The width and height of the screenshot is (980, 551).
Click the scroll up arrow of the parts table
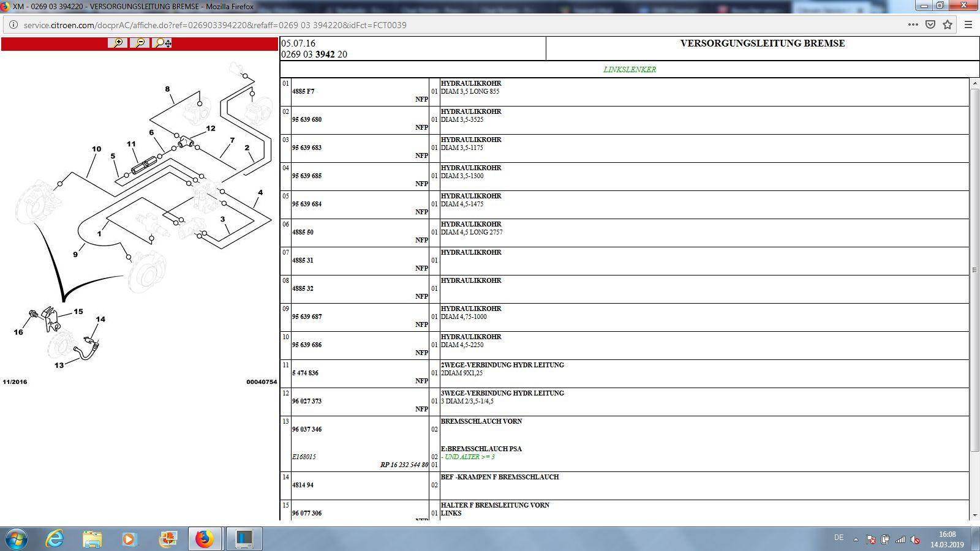pos(974,83)
